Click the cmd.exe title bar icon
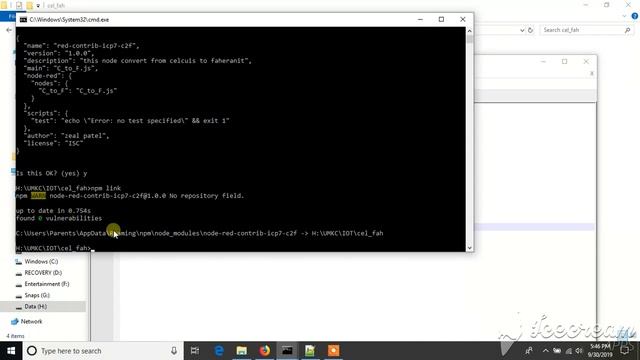This screenshot has width=640, height=360. click(x=23, y=20)
